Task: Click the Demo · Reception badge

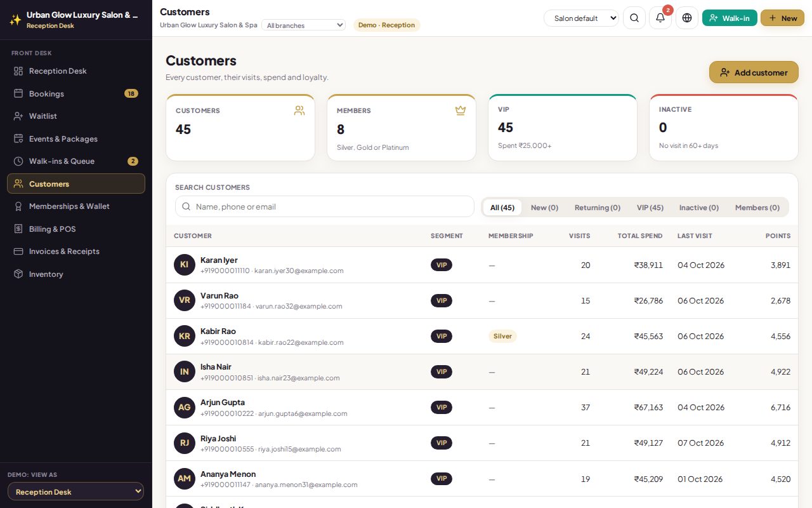Action: pyautogui.click(x=386, y=25)
